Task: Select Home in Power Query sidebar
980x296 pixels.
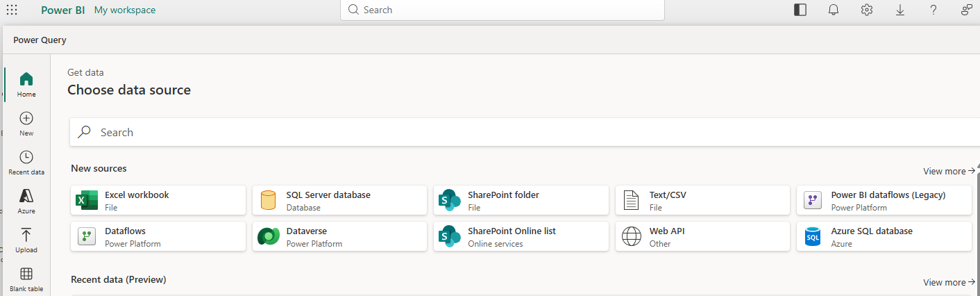Action: [x=26, y=84]
